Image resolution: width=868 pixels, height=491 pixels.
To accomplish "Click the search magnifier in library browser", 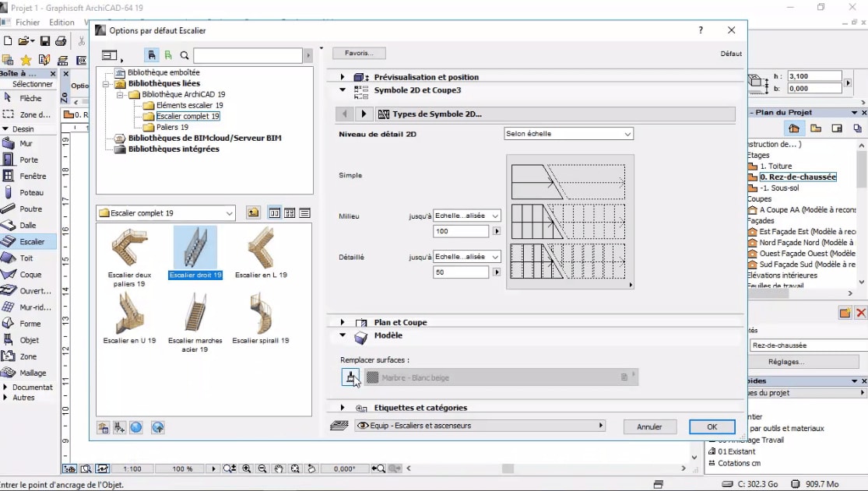I will click(x=184, y=55).
